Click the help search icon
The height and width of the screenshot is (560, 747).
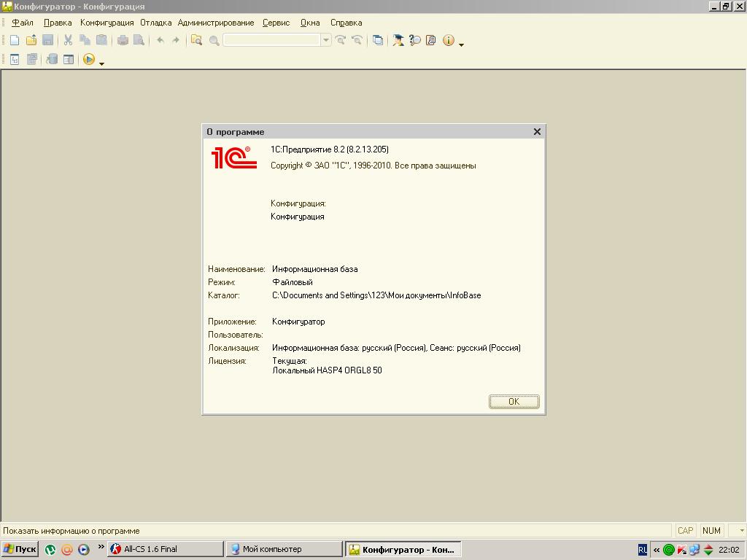click(415, 41)
